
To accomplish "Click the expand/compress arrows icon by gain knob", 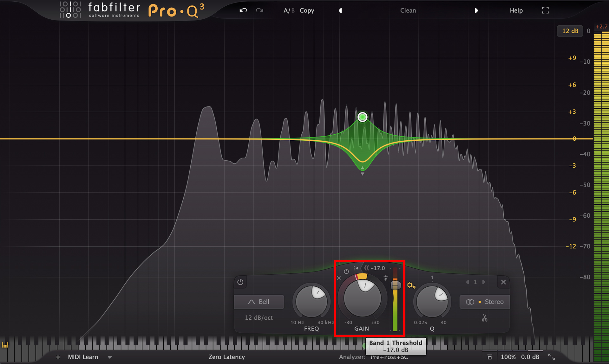I will [386, 278].
